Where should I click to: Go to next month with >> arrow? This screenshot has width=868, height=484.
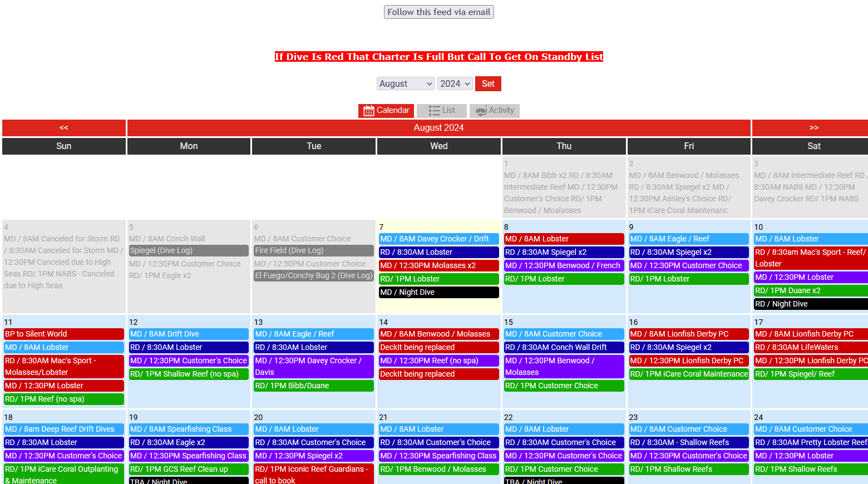pos(813,128)
